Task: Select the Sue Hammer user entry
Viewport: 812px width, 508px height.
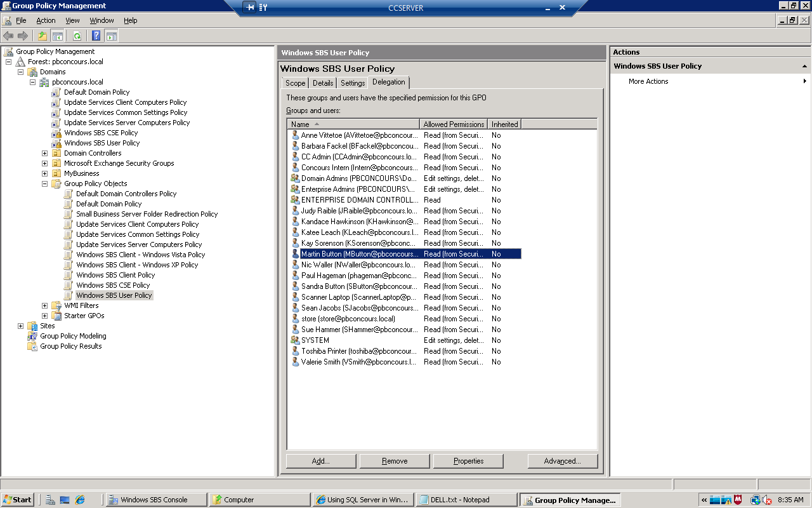Action: (x=357, y=329)
